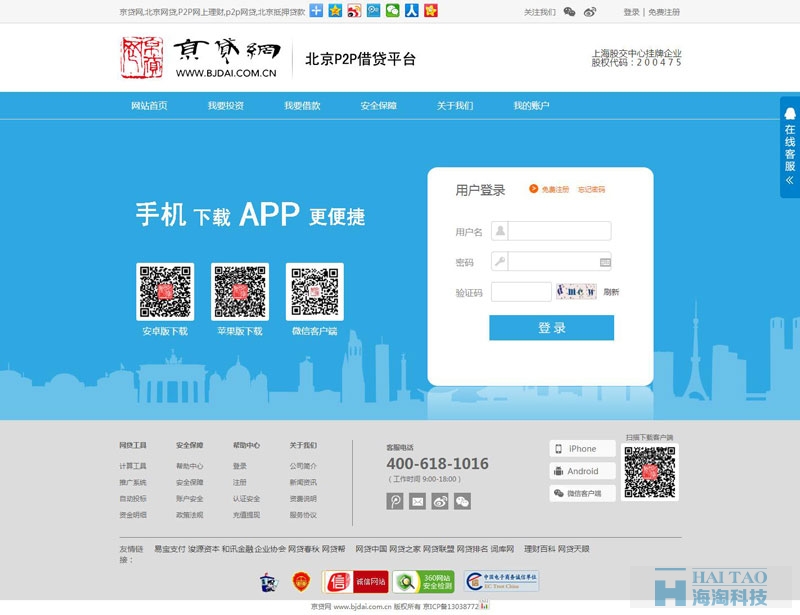
Task: Open 服务协议 footer link
Action: click(x=303, y=515)
